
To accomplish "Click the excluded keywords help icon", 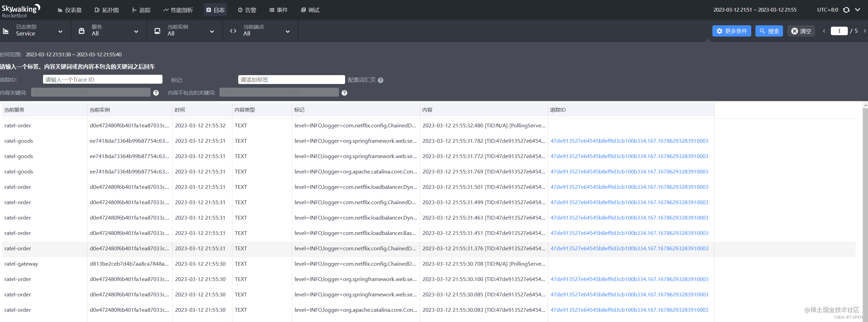I will (x=344, y=93).
